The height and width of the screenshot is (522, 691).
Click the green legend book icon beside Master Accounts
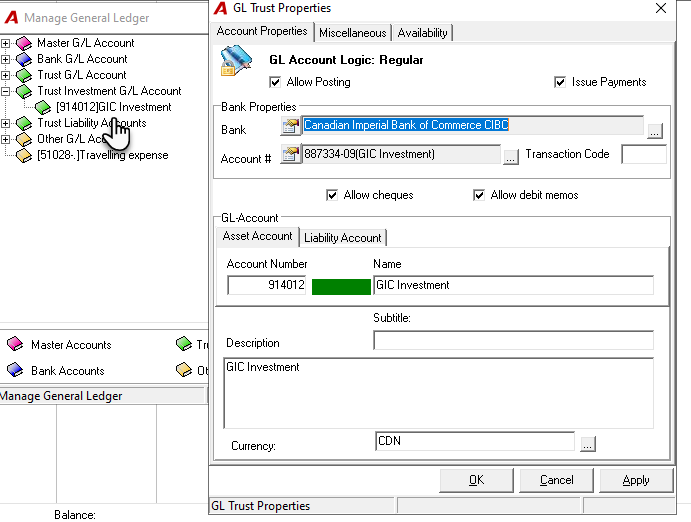point(184,344)
